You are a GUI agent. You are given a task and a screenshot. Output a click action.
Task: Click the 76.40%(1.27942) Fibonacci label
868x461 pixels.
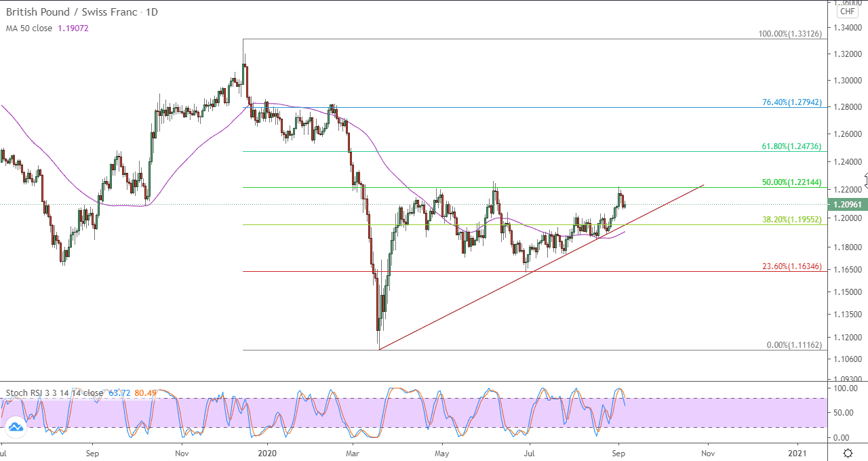792,102
